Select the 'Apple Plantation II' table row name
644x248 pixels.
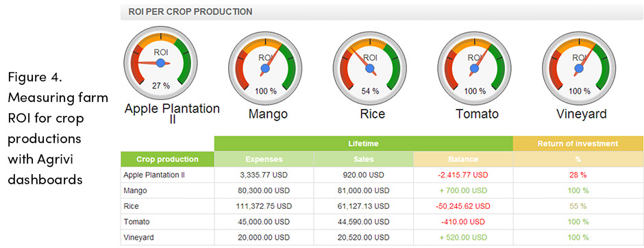click(154, 175)
